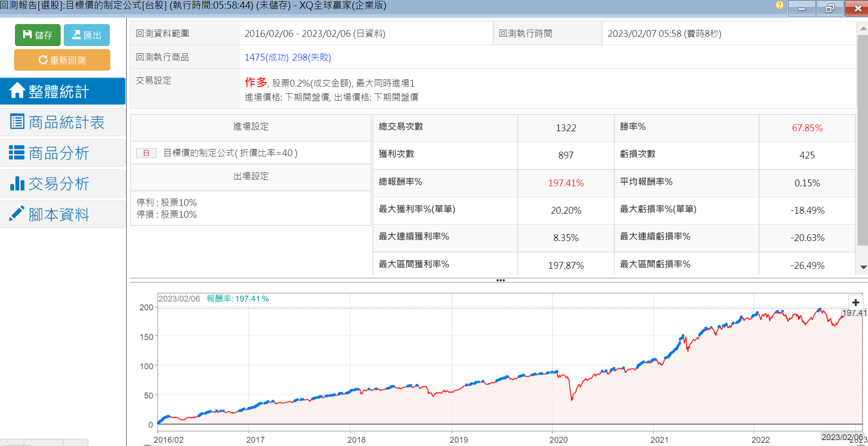Click the yellow help question-mark icon
The image size is (868, 446).
779,5
